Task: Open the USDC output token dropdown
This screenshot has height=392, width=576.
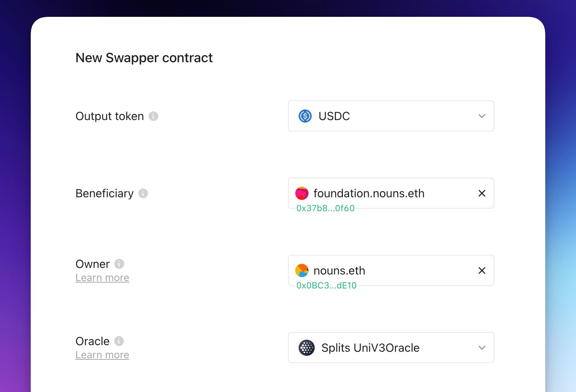Action: coord(391,116)
